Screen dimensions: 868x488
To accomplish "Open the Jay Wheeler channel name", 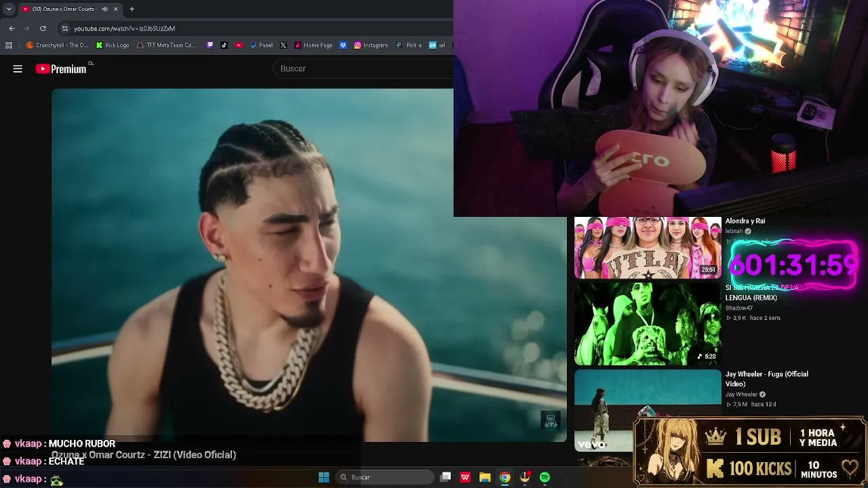I will pos(741,394).
